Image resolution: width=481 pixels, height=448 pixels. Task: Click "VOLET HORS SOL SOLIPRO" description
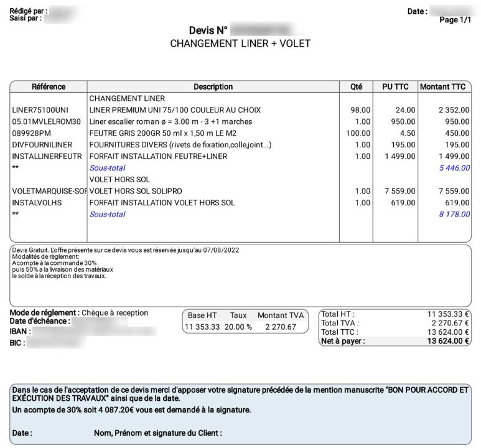point(136,191)
